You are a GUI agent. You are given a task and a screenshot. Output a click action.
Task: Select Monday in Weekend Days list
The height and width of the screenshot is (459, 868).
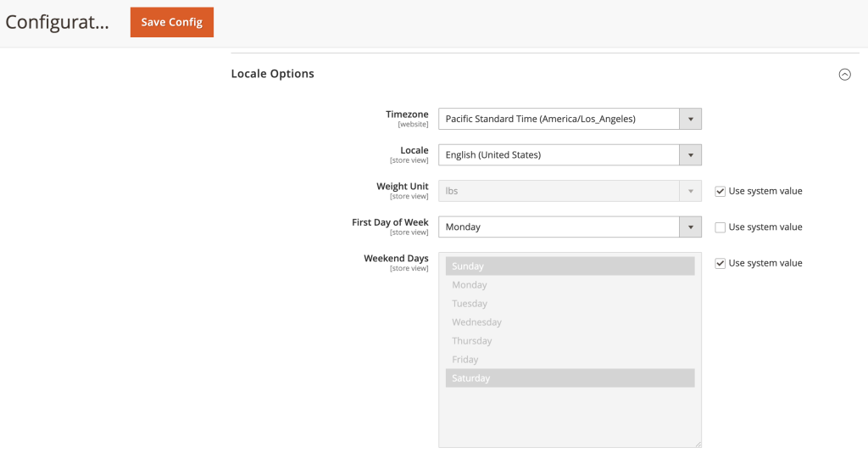(570, 285)
